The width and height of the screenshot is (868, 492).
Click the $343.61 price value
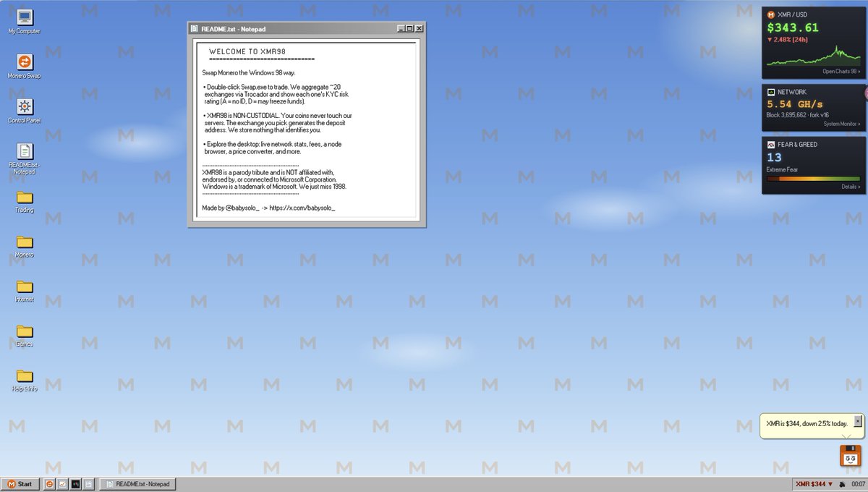[x=793, y=27]
